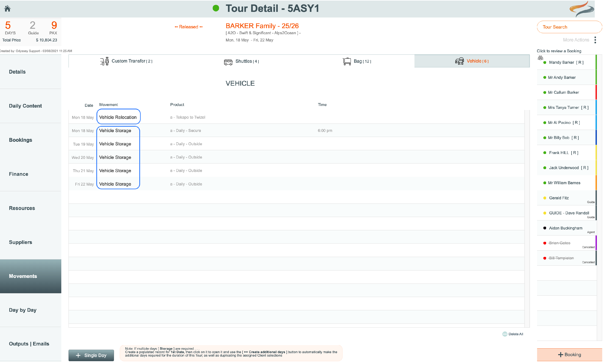The image size is (603, 364).
Task: Click the Custom Transfer chauffeur icon
Action: coord(105,61)
